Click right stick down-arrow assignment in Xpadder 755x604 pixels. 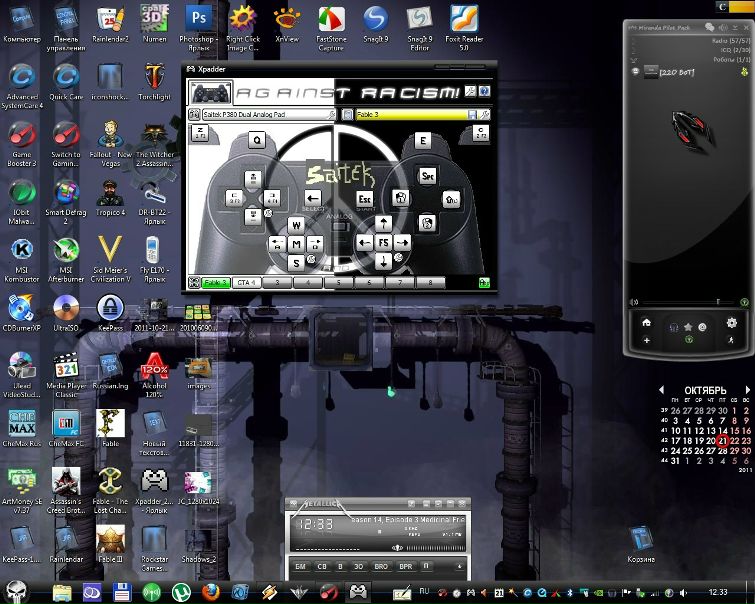pyautogui.click(x=383, y=262)
